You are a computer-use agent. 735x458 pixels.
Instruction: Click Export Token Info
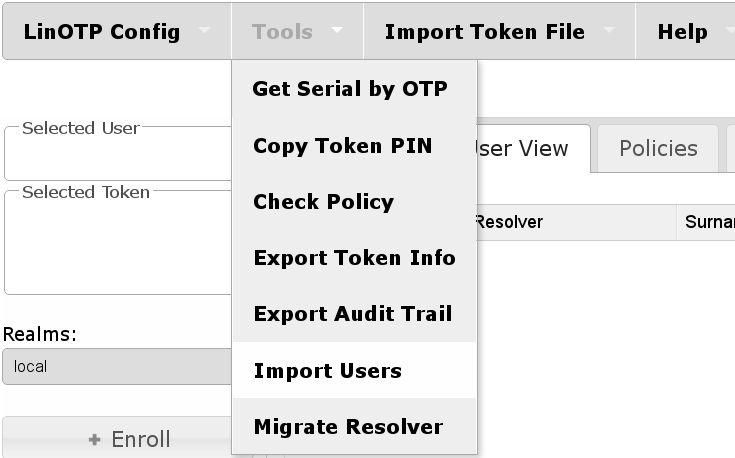pos(354,258)
